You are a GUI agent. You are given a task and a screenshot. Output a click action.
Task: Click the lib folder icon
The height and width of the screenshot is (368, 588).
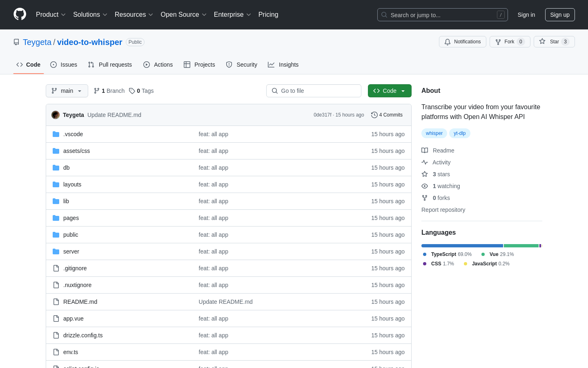click(56, 201)
